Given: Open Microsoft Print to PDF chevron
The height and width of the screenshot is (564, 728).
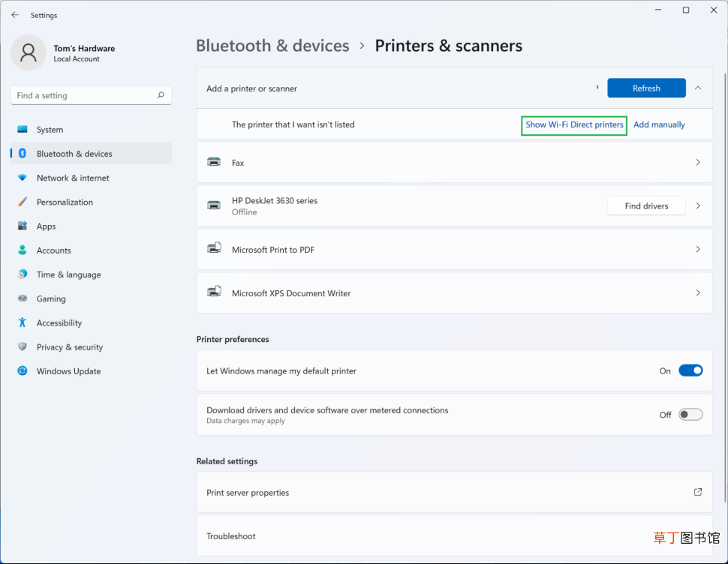Looking at the screenshot, I should pyautogui.click(x=698, y=249).
